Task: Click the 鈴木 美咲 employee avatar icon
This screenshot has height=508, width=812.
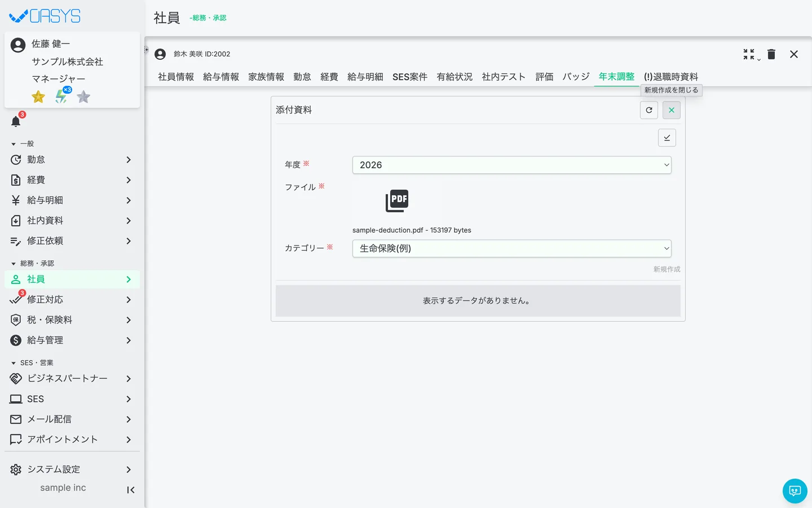Action: click(160, 54)
